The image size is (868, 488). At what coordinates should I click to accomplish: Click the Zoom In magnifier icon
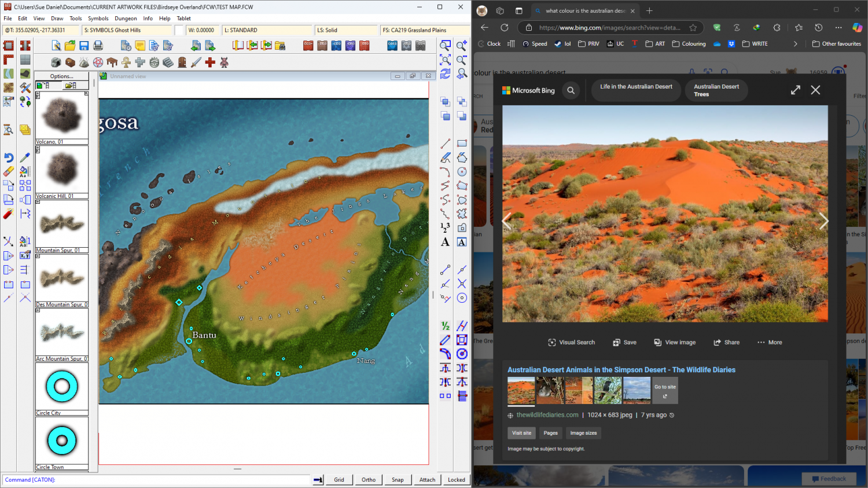pyautogui.click(x=462, y=46)
